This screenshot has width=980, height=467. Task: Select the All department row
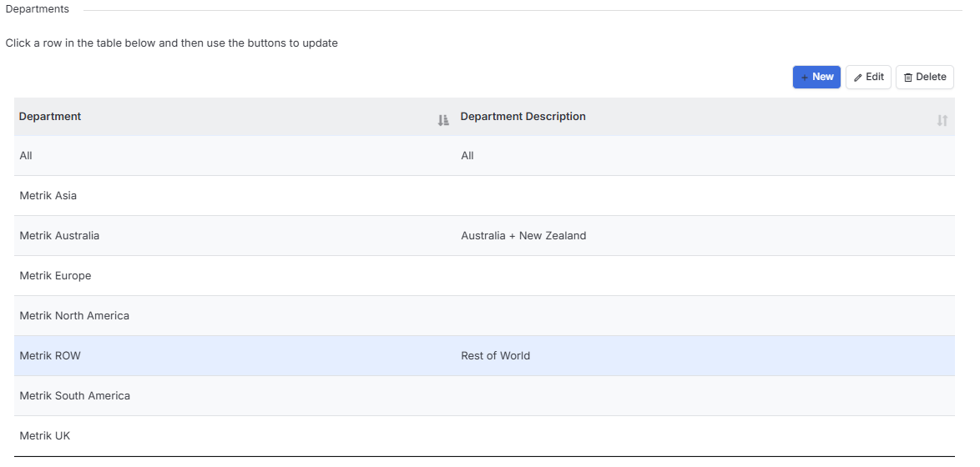coord(484,155)
